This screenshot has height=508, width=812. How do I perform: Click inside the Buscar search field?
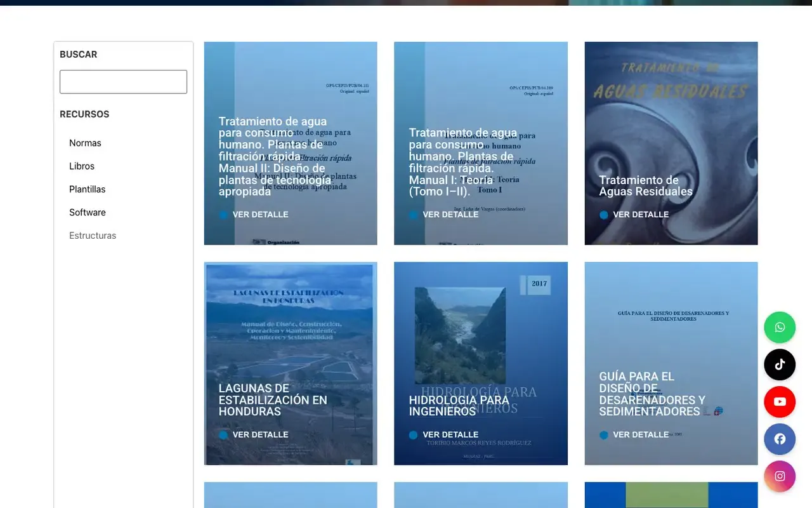click(x=123, y=82)
